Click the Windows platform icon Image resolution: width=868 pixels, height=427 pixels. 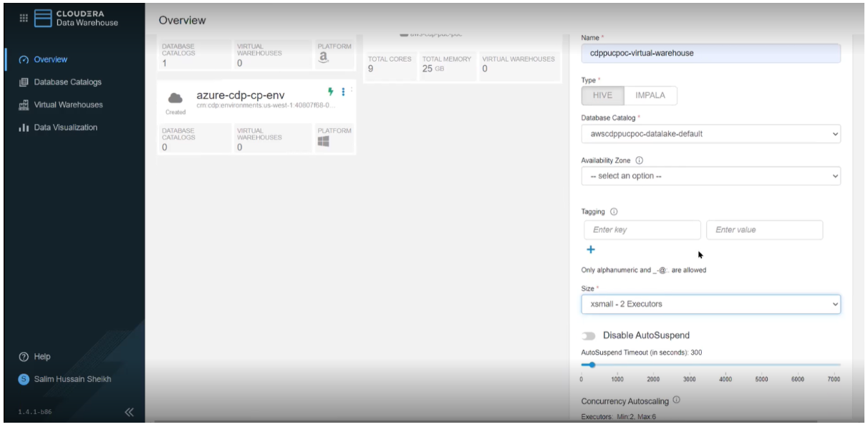323,142
